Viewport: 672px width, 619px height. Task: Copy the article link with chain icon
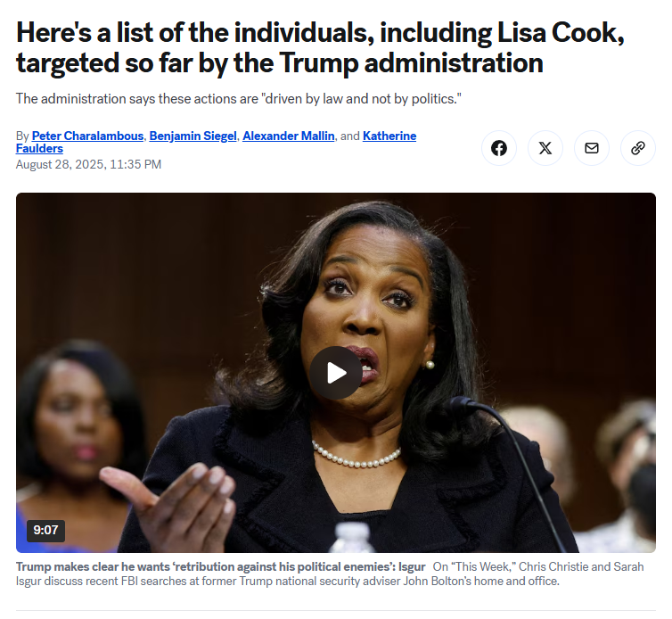(x=638, y=148)
